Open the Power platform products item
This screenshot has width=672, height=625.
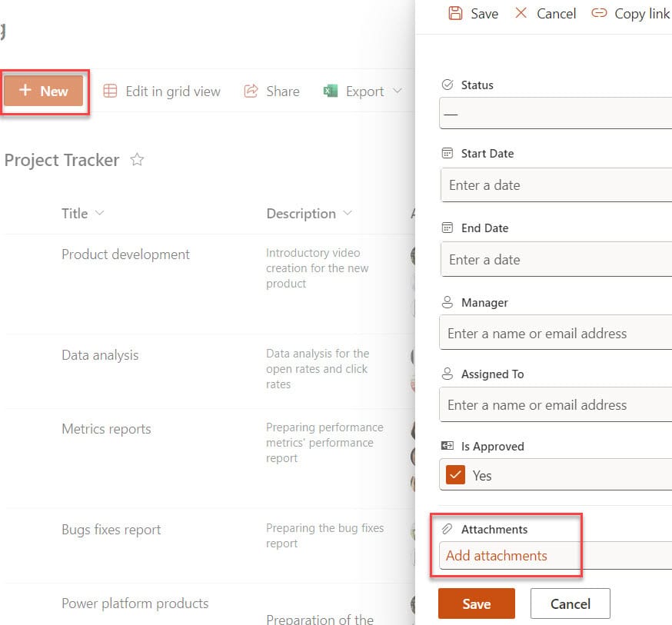[135, 603]
